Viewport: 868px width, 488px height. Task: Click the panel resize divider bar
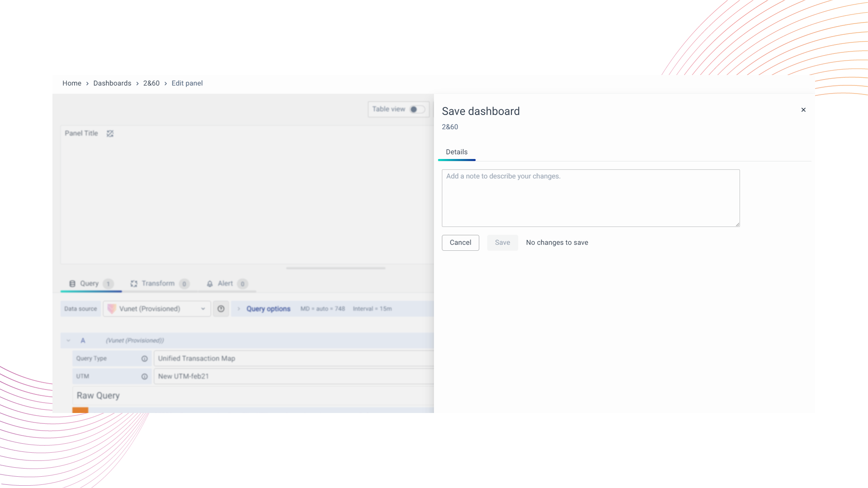point(335,268)
